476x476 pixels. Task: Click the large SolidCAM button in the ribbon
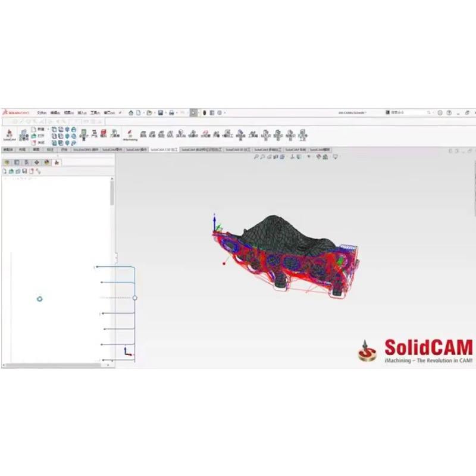(10, 135)
